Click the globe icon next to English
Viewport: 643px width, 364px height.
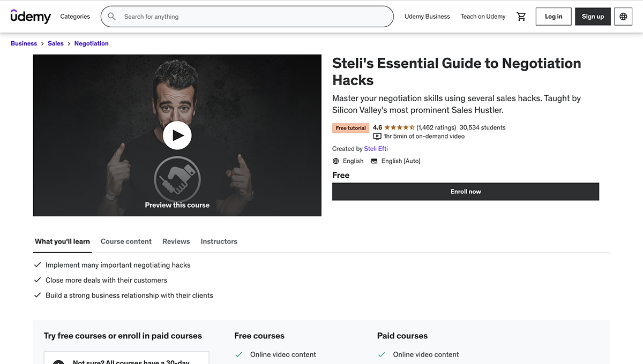335,161
